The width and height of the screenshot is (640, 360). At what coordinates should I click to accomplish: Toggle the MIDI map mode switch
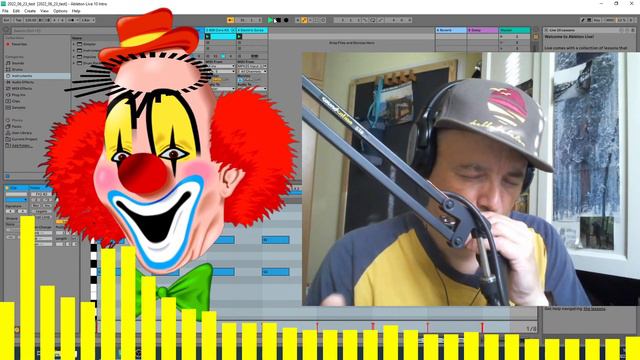pyautogui.click(x=610, y=20)
